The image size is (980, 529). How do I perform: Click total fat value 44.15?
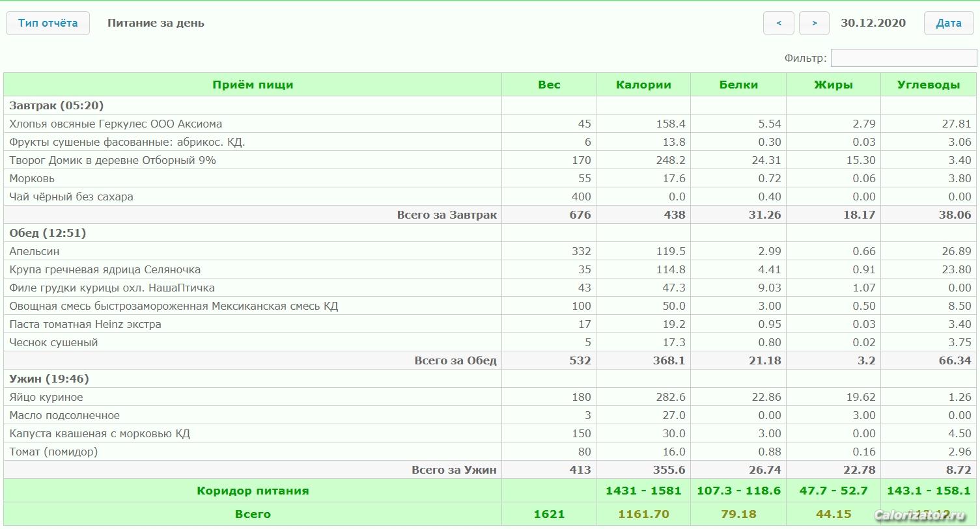[x=833, y=514]
